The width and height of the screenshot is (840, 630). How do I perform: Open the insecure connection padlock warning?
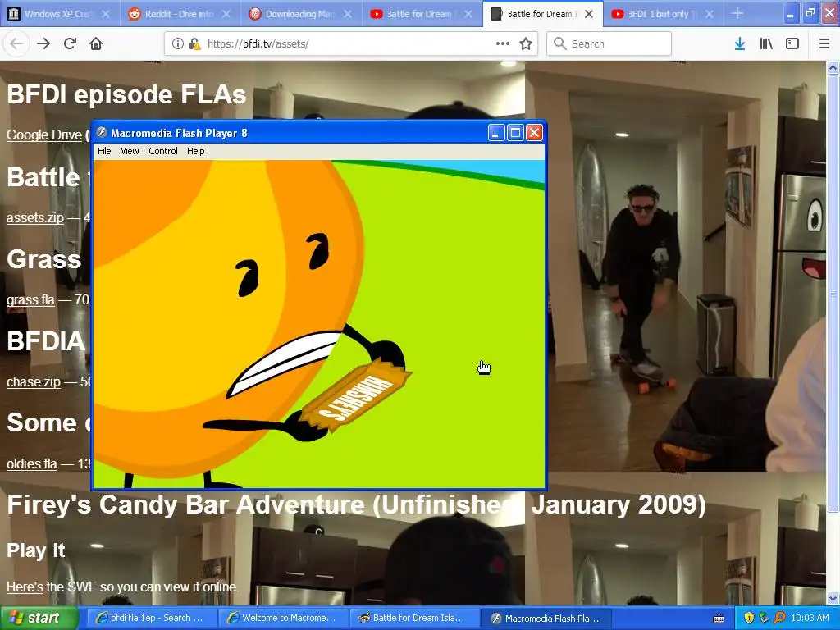194,43
